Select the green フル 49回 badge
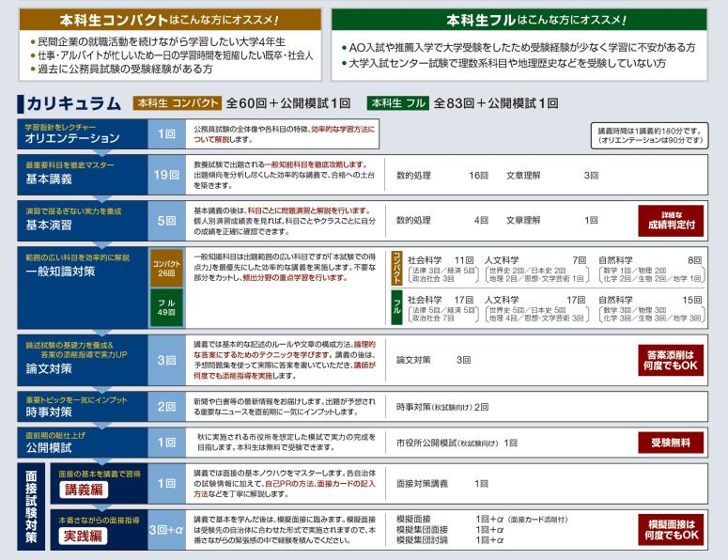This screenshot has height=560, width=728. click(165, 304)
